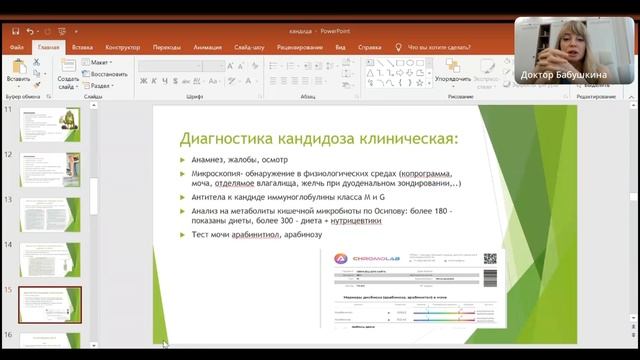Clear all formatting icon in Шрифт group
This screenshot has width=640, height=360.
tap(255, 66)
